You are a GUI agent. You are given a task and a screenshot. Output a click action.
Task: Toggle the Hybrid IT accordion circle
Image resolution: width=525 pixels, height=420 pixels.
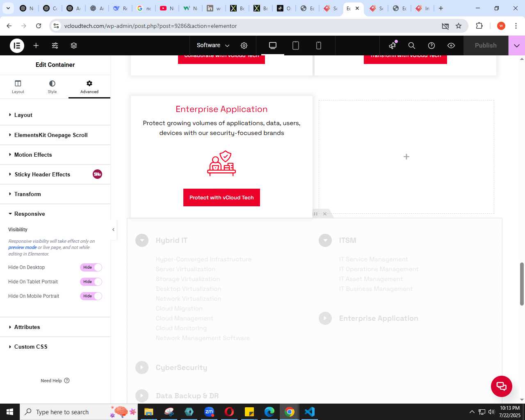point(142,240)
